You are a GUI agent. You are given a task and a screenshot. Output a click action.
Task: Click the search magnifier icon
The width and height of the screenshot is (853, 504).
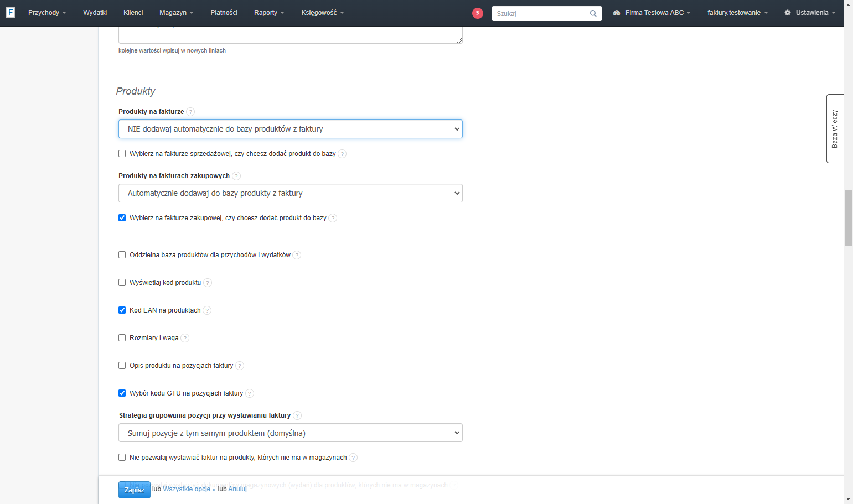point(593,14)
